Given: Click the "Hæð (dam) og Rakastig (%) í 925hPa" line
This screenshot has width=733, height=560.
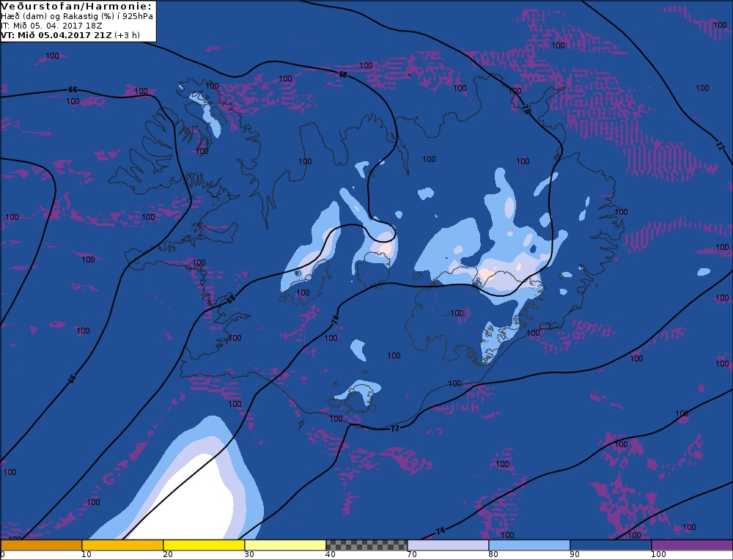Looking at the screenshot, I should coord(77,16).
